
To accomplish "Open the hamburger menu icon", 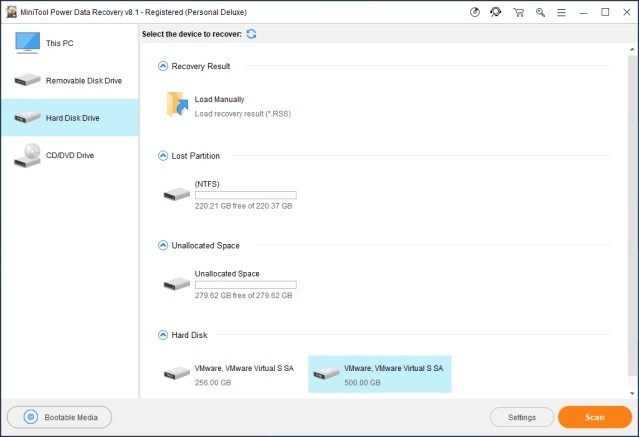I will (x=562, y=13).
